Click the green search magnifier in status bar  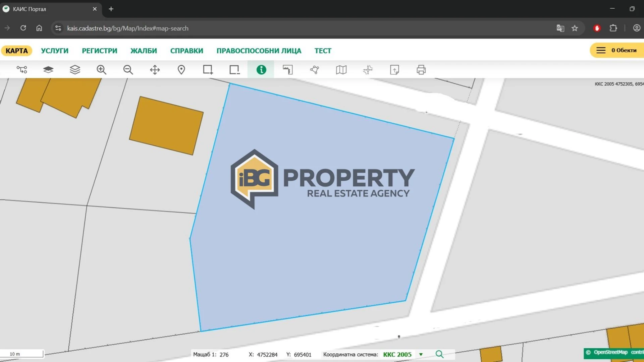pyautogui.click(x=439, y=354)
